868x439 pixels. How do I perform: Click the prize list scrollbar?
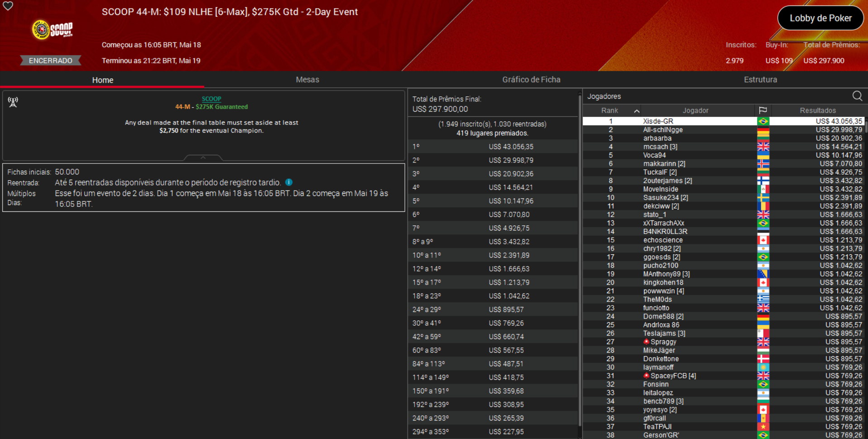pyautogui.click(x=580, y=260)
